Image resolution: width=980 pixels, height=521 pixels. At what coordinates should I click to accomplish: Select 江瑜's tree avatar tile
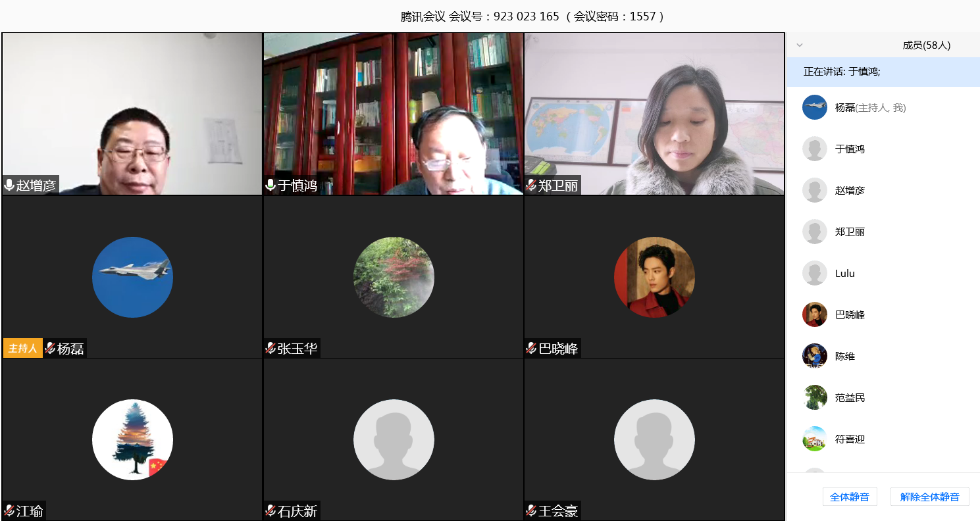pyautogui.click(x=132, y=439)
